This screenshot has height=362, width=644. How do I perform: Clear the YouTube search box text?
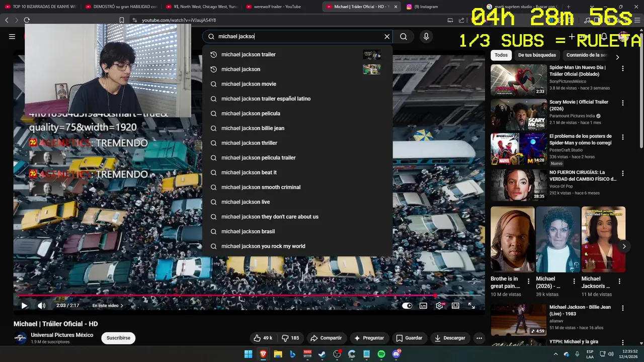[387, 36]
